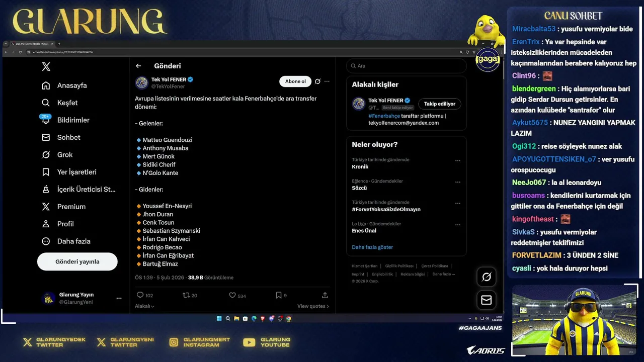The height and width of the screenshot is (362, 644).
Task: Click View quotes link
Action: click(313, 306)
